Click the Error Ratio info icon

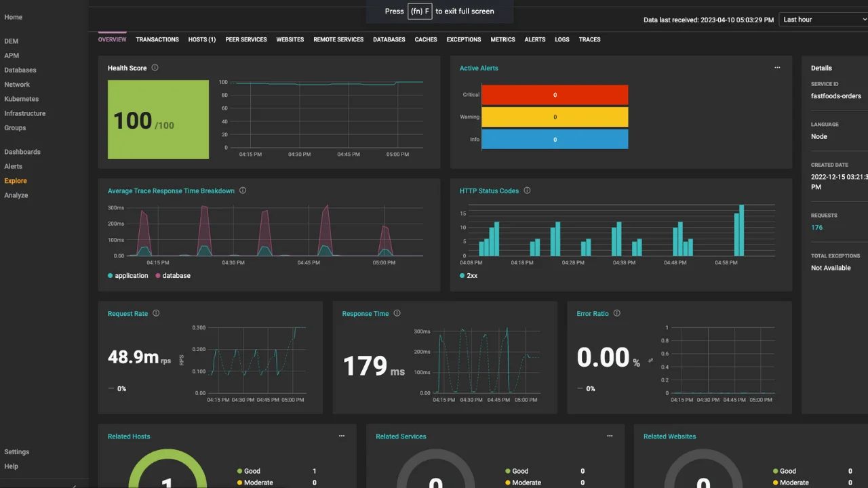tap(617, 313)
